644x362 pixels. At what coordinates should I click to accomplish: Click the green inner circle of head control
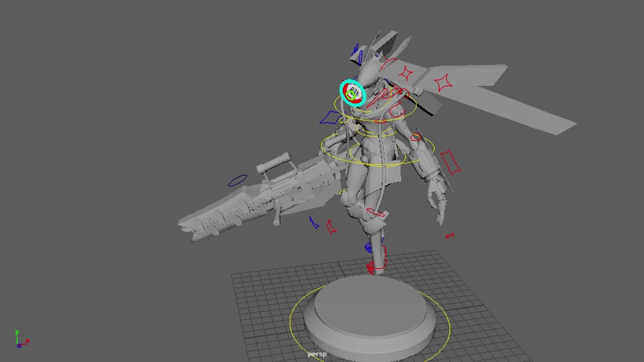351,95
